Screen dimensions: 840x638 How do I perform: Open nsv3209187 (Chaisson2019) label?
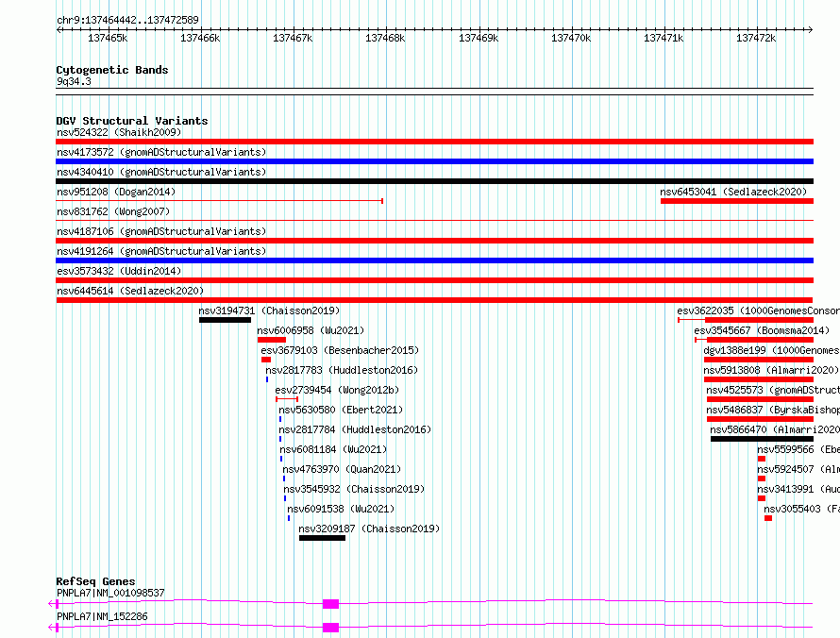(x=369, y=529)
